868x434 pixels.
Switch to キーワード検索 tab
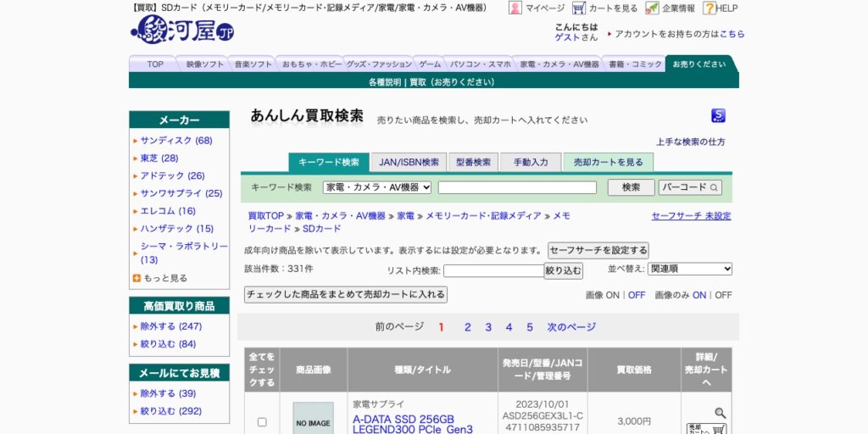pos(329,162)
